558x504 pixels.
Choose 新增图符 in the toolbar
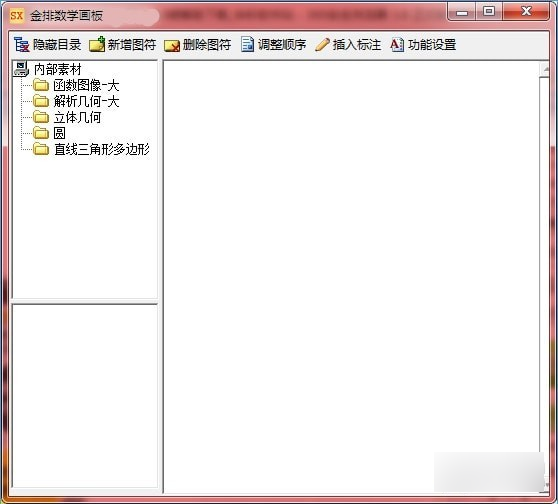[132, 45]
